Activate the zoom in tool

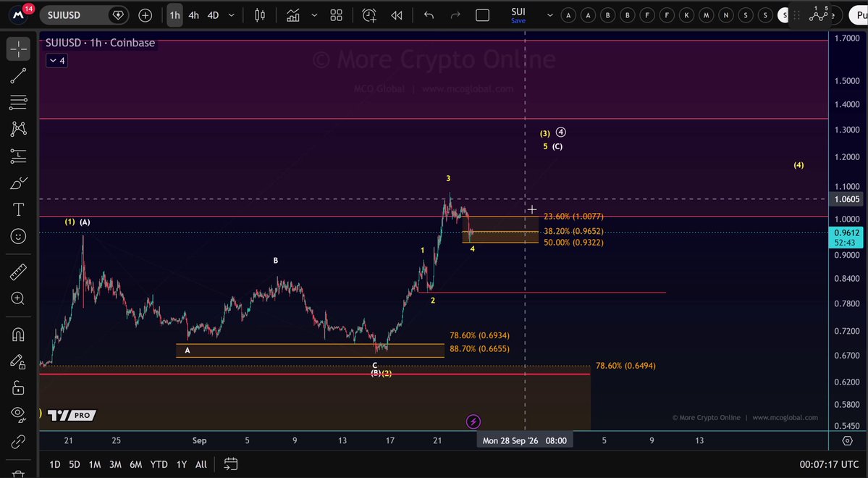point(18,299)
